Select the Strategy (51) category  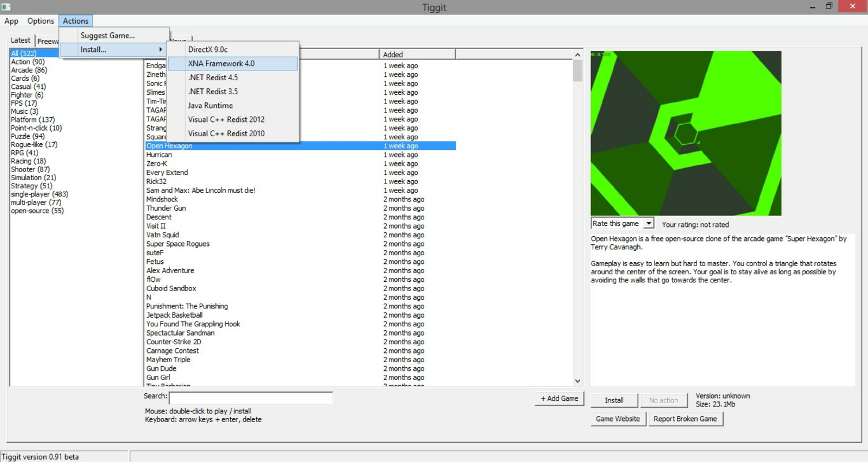point(32,186)
